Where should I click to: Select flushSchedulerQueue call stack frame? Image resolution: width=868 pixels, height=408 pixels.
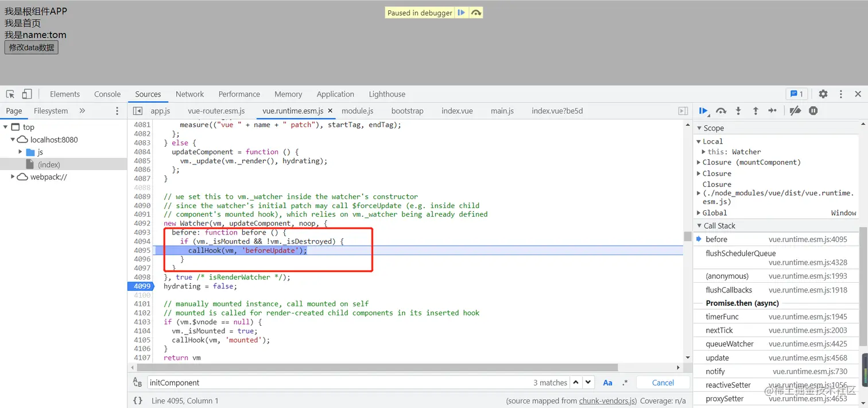coord(777,257)
